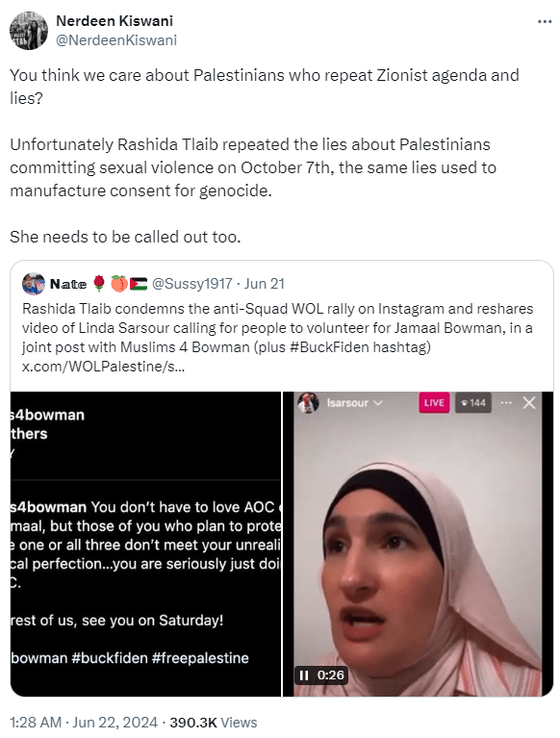Image resolution: width=560 pixels, height=738 pixels.
Task: Open the @Sussy1917 handle in quoted tweet
Action: point(192,283)
